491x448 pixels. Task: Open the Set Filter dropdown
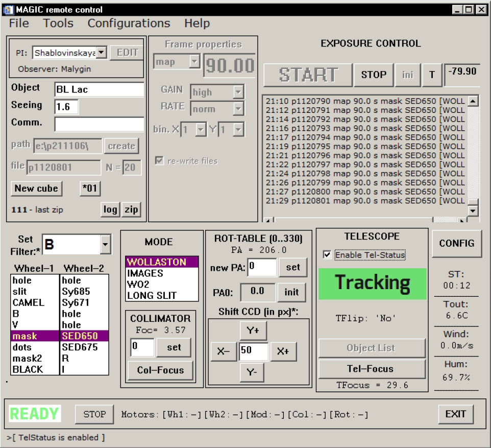click(x=105, y=245)
